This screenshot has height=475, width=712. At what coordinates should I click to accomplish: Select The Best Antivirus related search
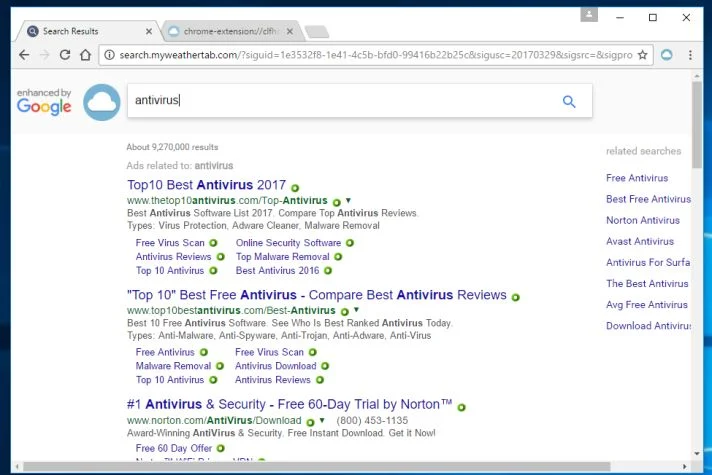pyautogui.click(x=647, y=283)
